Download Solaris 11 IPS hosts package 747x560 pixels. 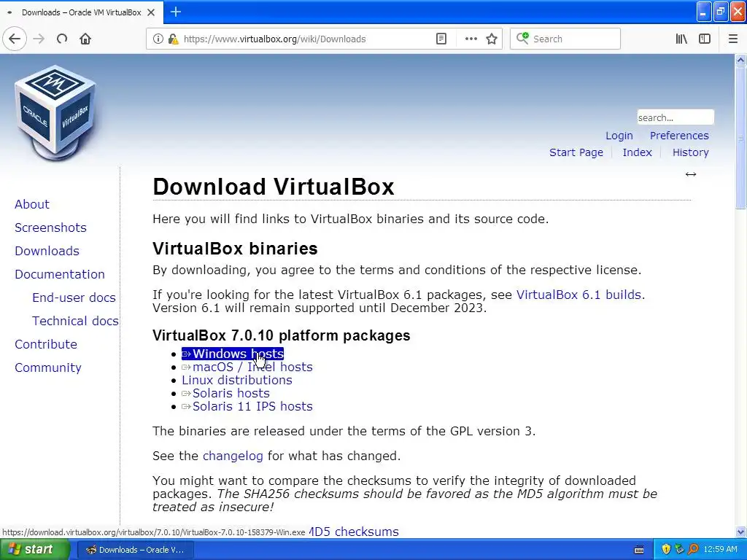[x=247, y=406]
